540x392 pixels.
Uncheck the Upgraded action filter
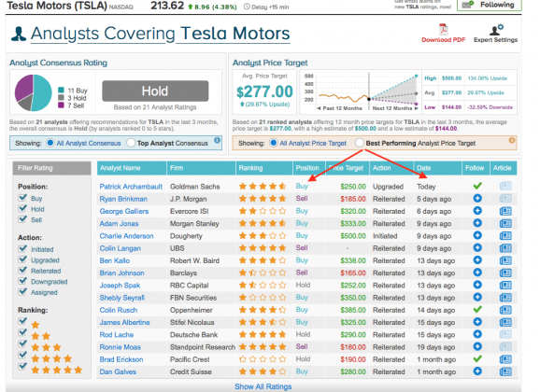pos(22,259)
